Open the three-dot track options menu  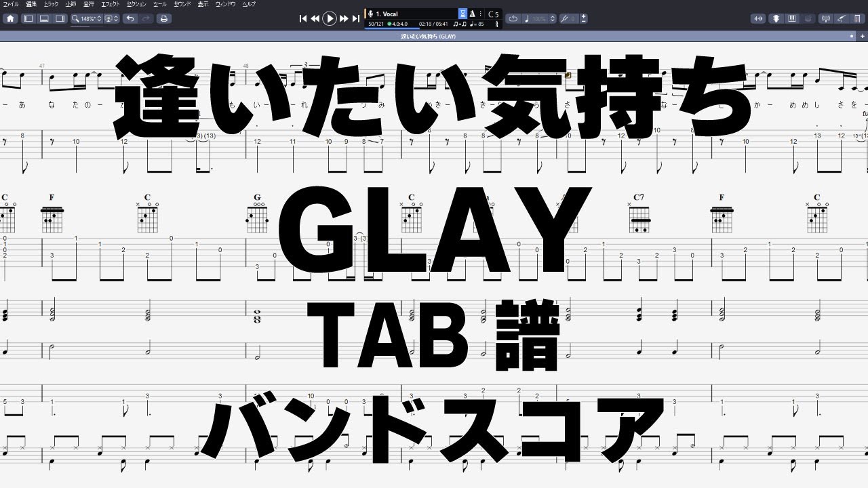click(x=481, y=14)
